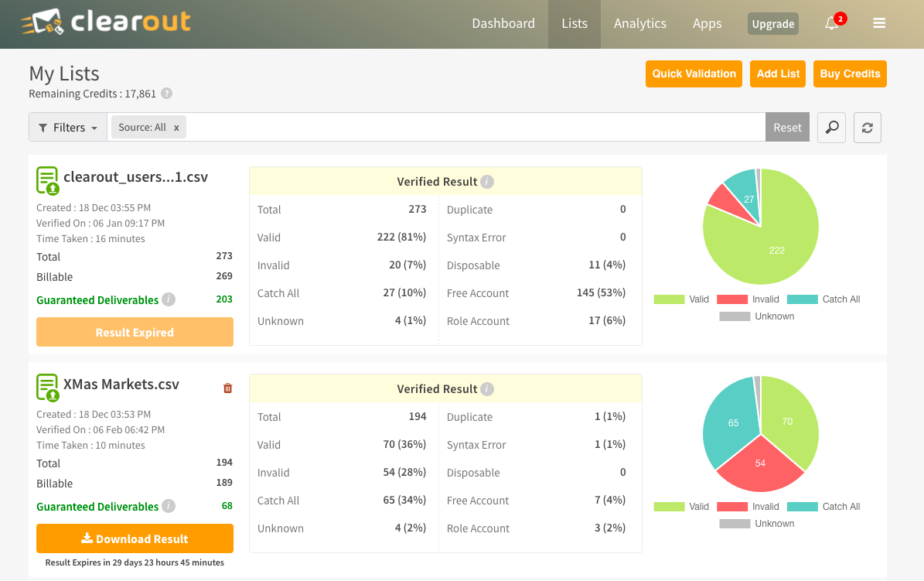Remove the Source: All filter chip
This screenshot has height=581, width=924.
(176, 127)
